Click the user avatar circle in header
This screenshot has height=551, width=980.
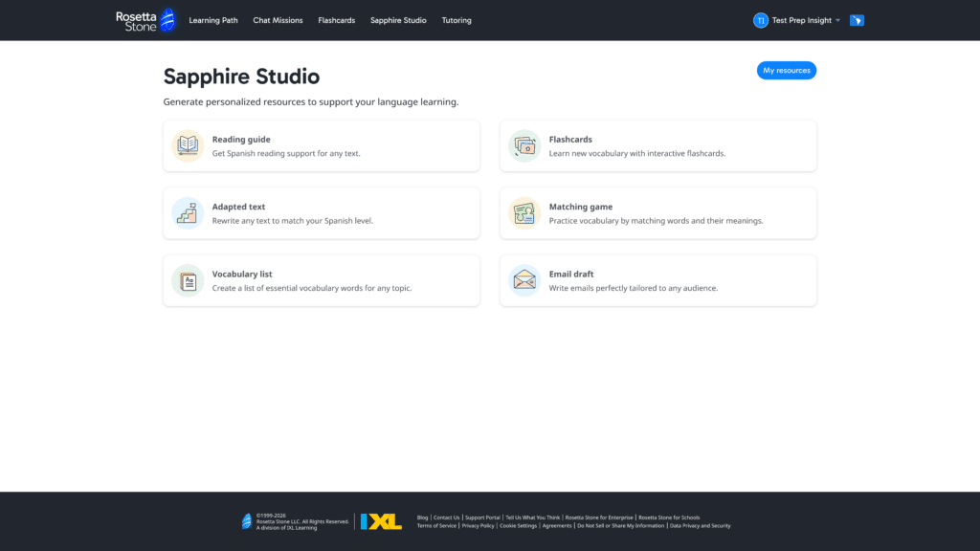coord(761,21)
